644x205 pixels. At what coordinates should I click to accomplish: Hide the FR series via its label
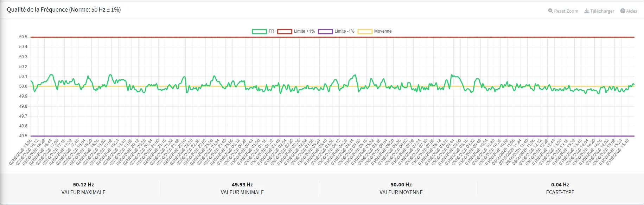(x=271, y=31)
